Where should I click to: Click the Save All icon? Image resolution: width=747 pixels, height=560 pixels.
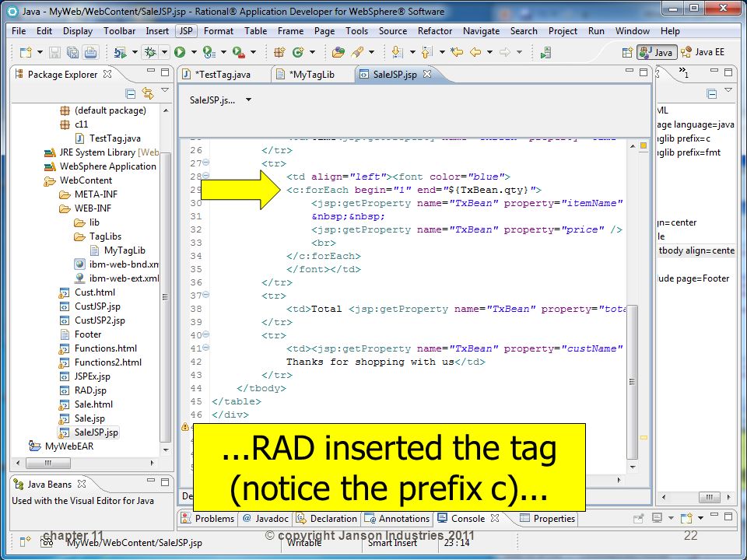point(72,52)
